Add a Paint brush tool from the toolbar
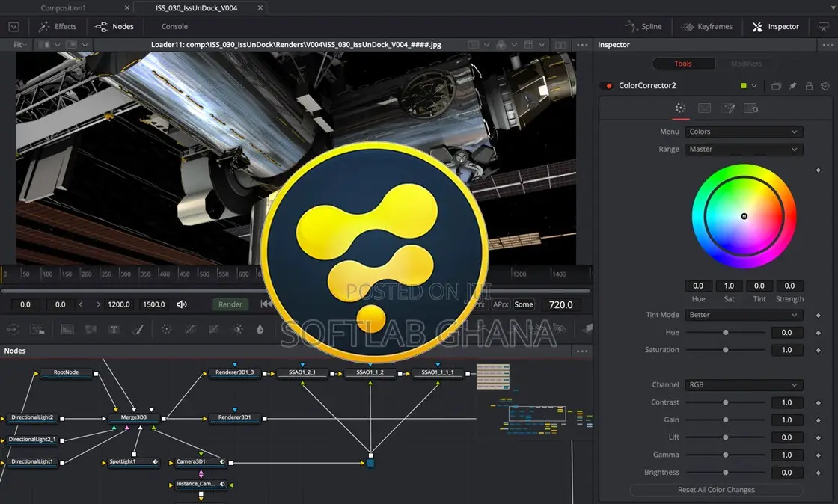 (x=138, y=330)
